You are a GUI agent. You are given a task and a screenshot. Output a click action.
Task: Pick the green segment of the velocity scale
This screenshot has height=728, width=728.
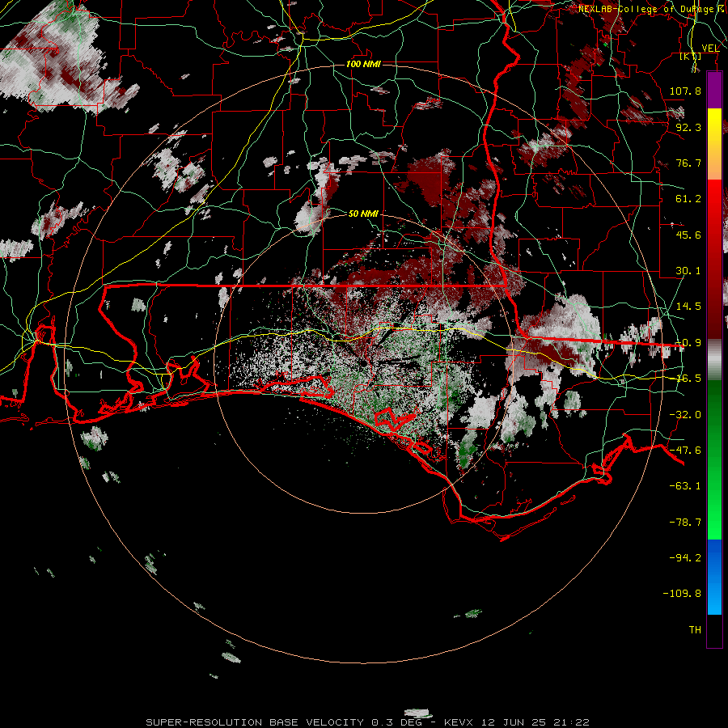coord(714,459)
